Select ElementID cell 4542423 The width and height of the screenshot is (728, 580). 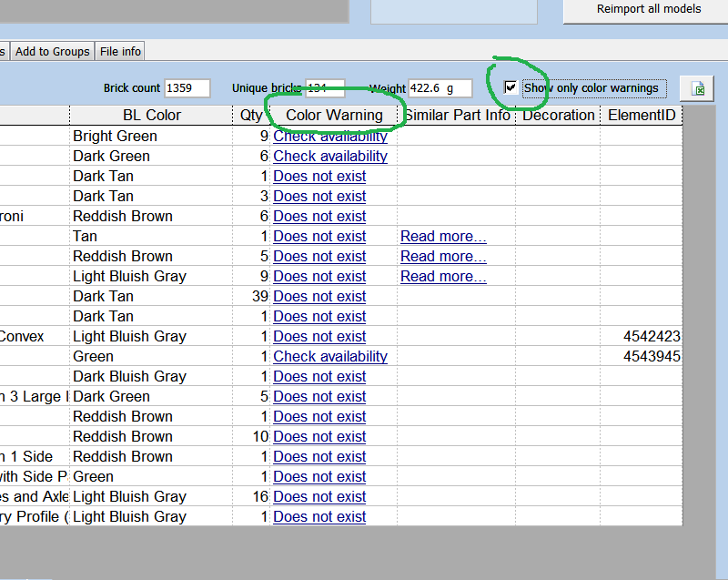tap(642, 336)
